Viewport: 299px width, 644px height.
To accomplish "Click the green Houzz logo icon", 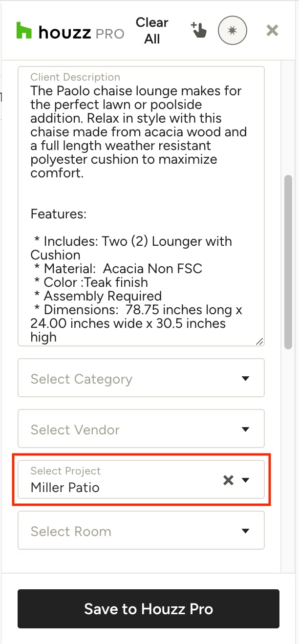I will coord(24,31).
